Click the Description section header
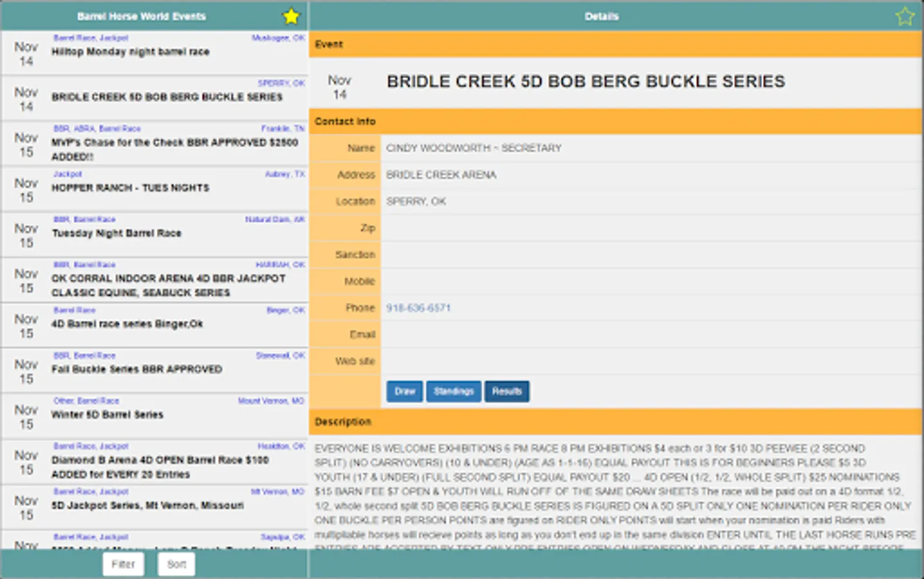 (614, 421)
